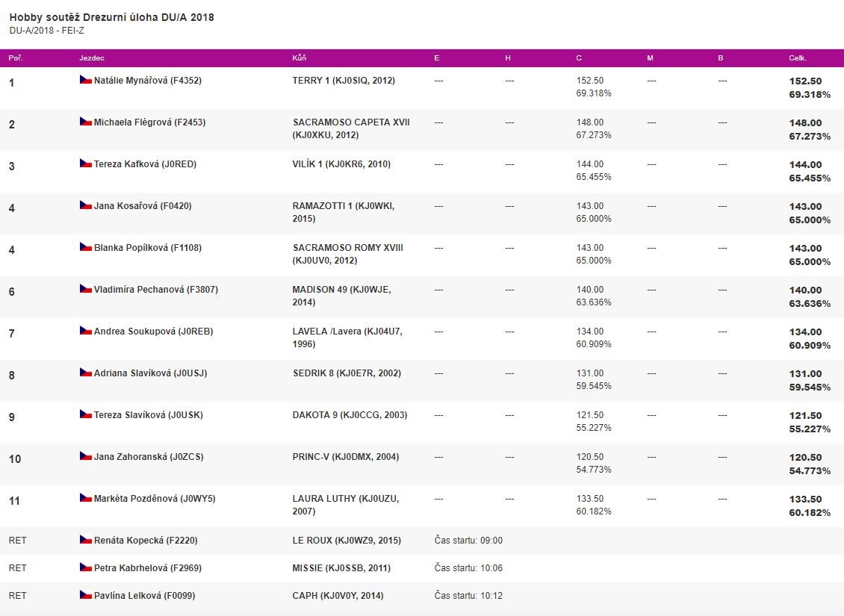Click the Kůň column header

300,58
